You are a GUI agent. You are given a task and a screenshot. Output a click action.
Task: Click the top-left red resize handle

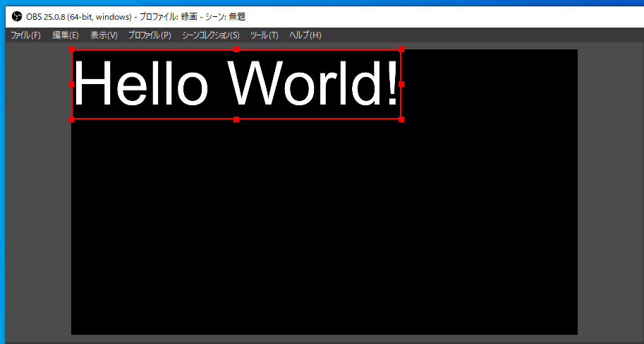click(71, 49)
